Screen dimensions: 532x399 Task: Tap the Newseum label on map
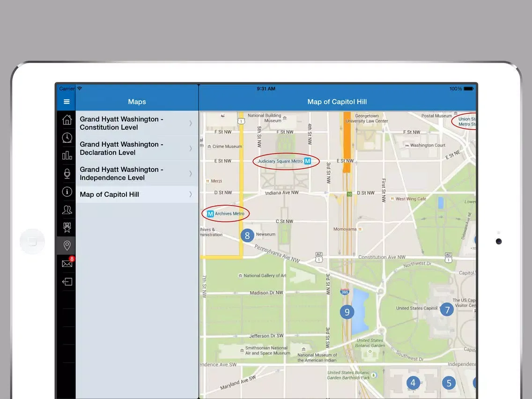(266, 234)
